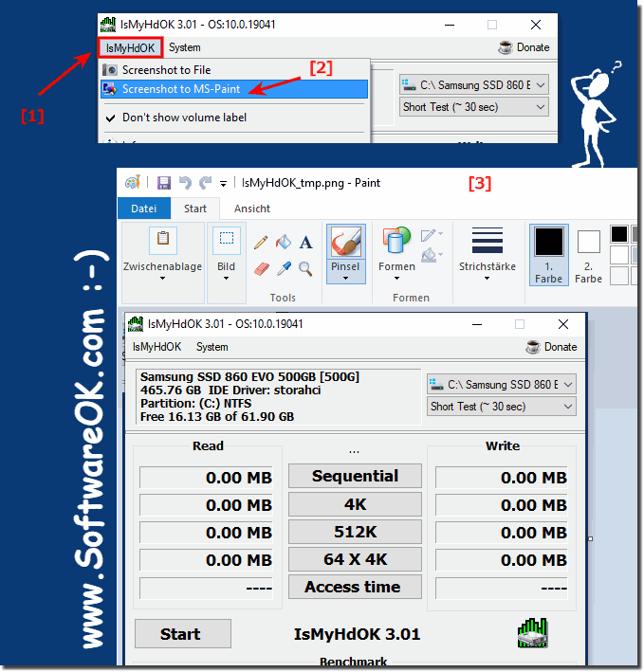This screenshot has width=644, height=672.
Task: Expand the Zwischenablage dropdown arrow
Action: pos(162,279)
